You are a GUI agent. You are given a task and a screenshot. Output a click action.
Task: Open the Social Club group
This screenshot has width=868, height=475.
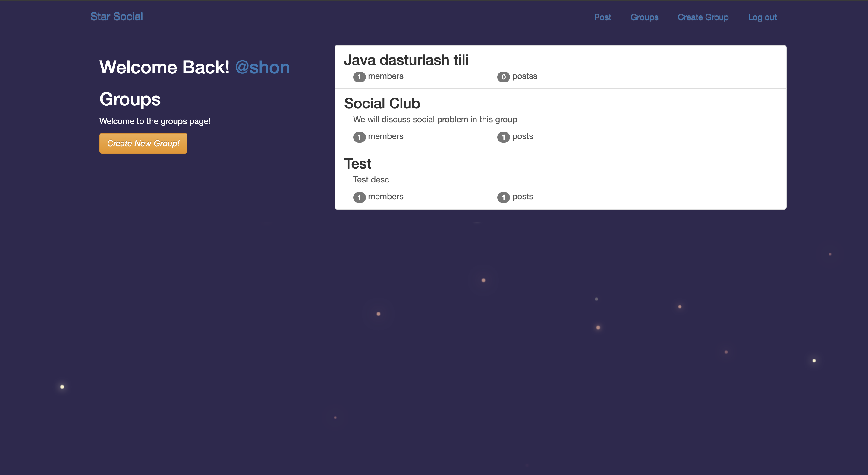point(382,103)
